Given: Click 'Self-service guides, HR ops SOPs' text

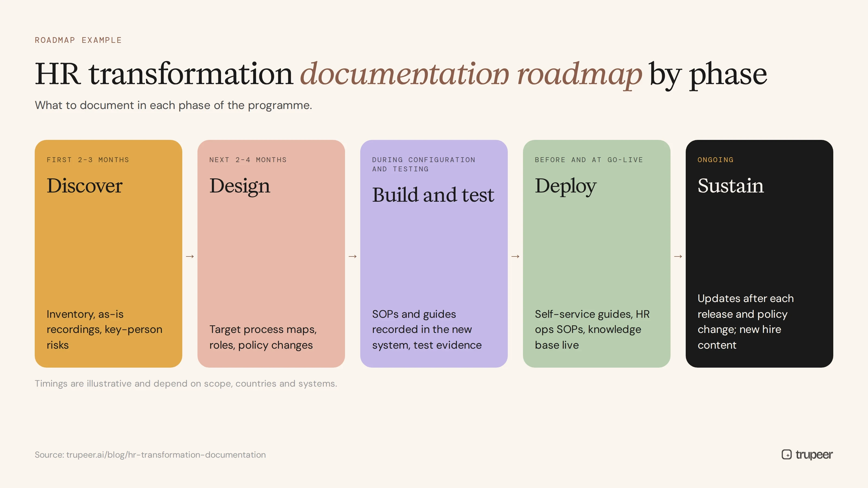Looking at the screenshot, I should pos(592,329).
